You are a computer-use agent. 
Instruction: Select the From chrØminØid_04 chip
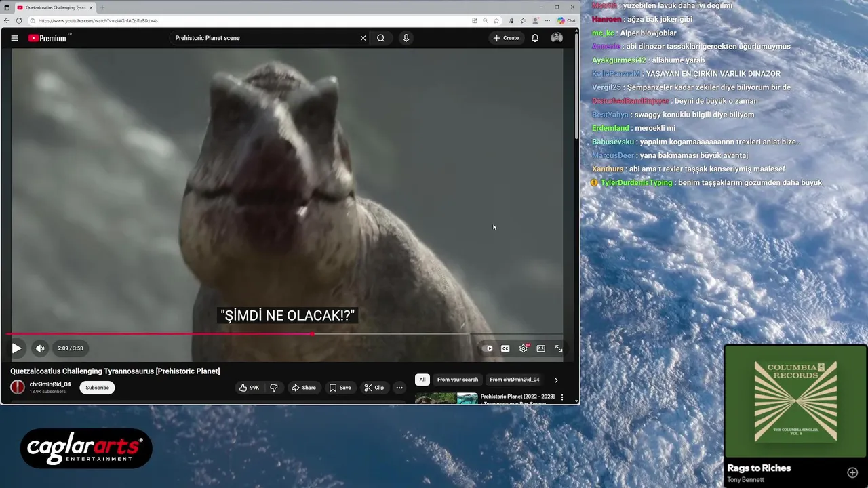(515, 380)
